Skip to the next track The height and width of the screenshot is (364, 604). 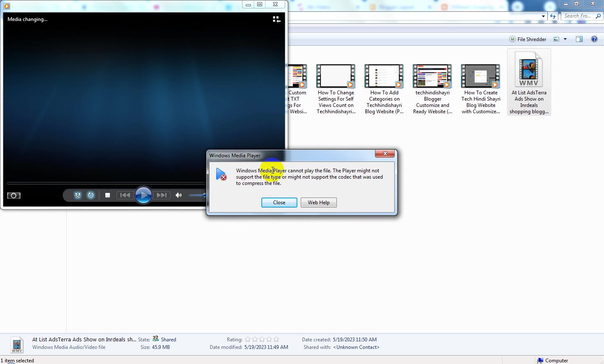click(x=161, y=195)
